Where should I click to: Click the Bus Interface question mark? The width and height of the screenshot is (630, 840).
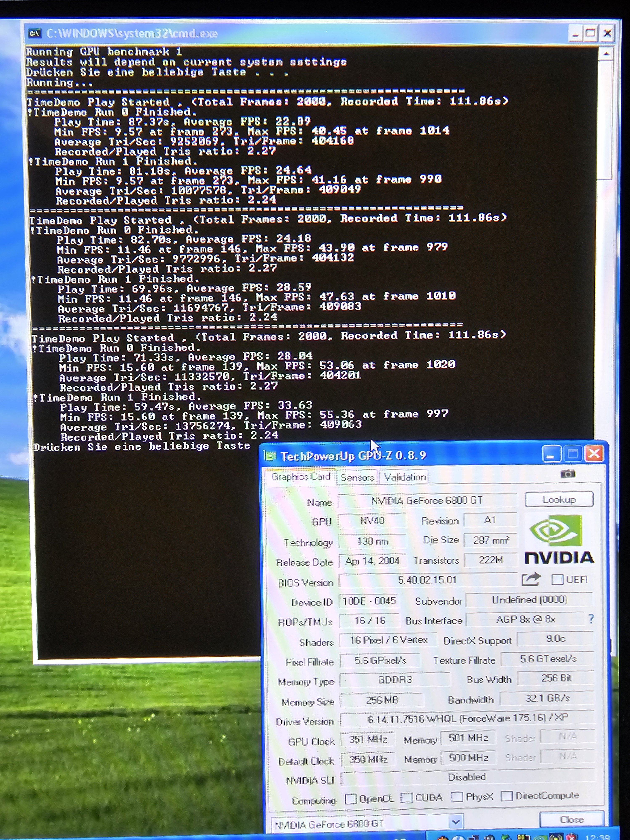[x=591, y=619]
